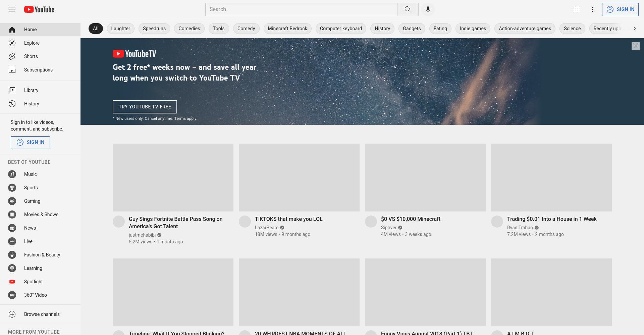Click Ryan Trahan channel avatar circle
Screen dimensions: 644x335
click(x=497, y=222)
